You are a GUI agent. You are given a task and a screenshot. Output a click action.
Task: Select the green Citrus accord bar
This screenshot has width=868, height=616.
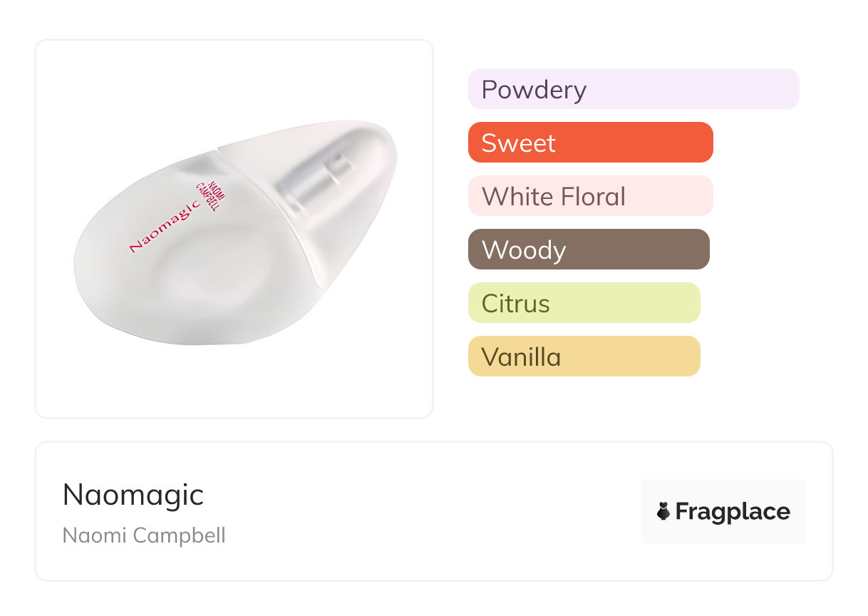point(584,303)
